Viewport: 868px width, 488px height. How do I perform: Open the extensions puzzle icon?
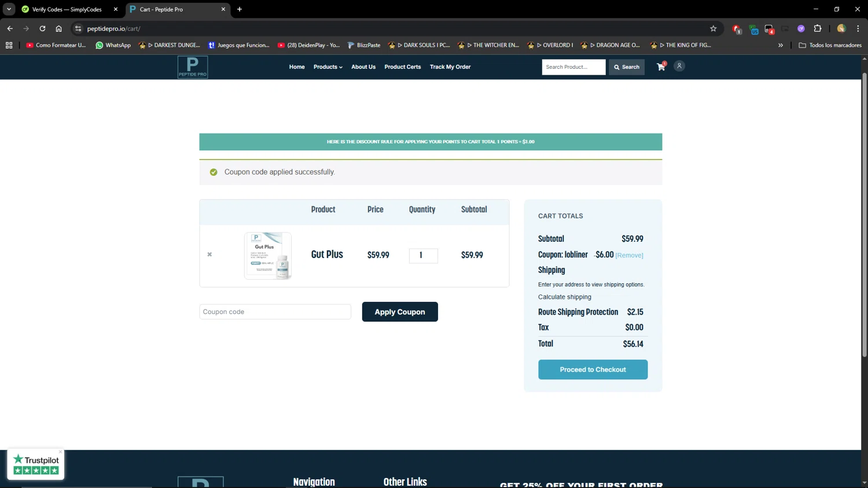(817, 28)
